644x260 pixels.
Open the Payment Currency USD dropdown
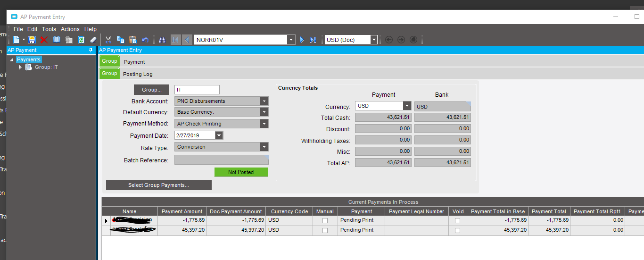(x=407, y=106)
